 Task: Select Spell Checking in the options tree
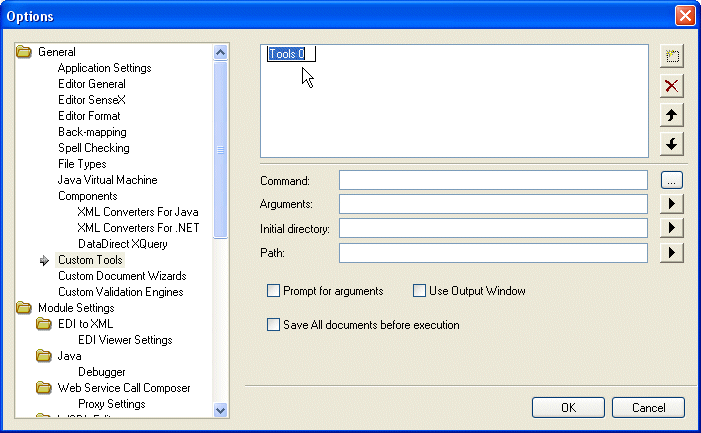(93, 148)
